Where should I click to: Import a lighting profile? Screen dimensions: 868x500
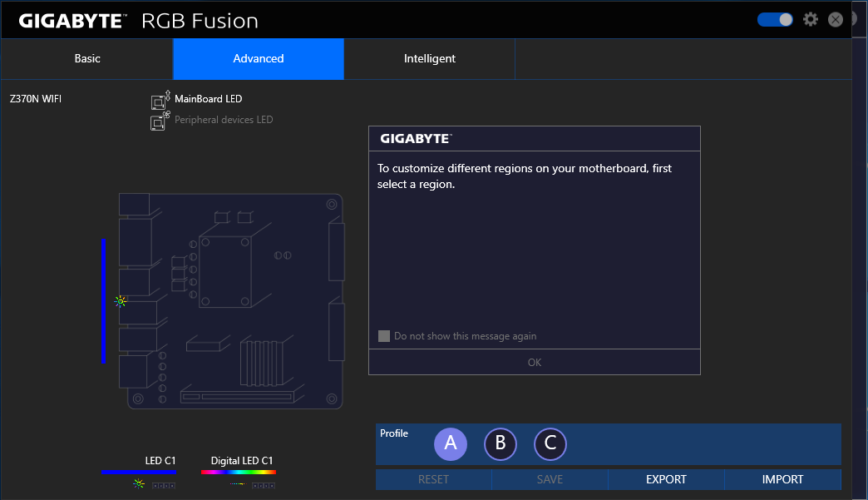pyautogui.click(x=782, y=479)
